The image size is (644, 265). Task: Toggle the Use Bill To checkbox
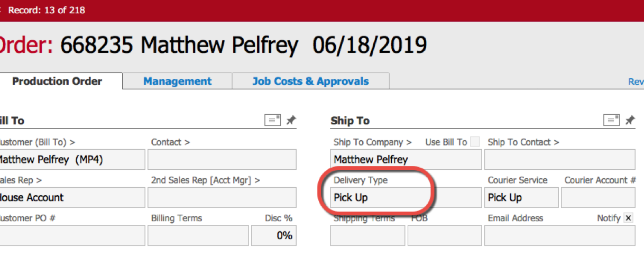pyautogui.click(x=475, y=142)
